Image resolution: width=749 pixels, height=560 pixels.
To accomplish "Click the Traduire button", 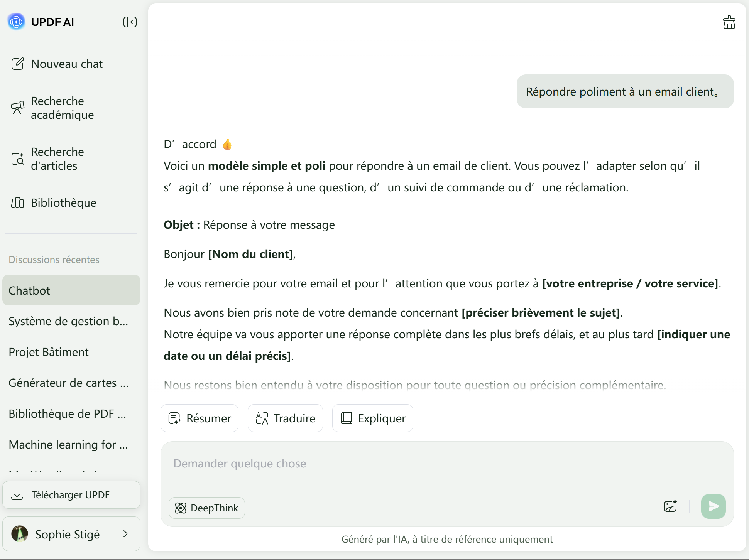I will pyautogui.click(x=285, y=418).
